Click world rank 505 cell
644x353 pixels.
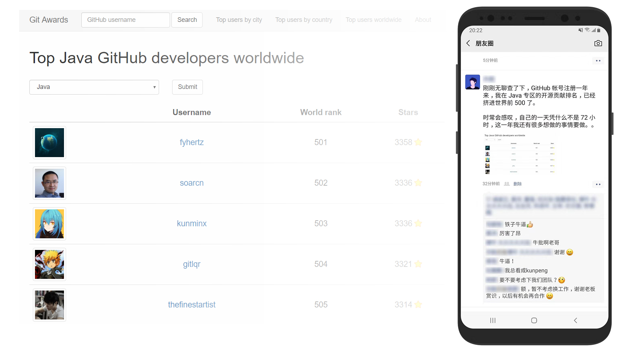pos(321,305)
